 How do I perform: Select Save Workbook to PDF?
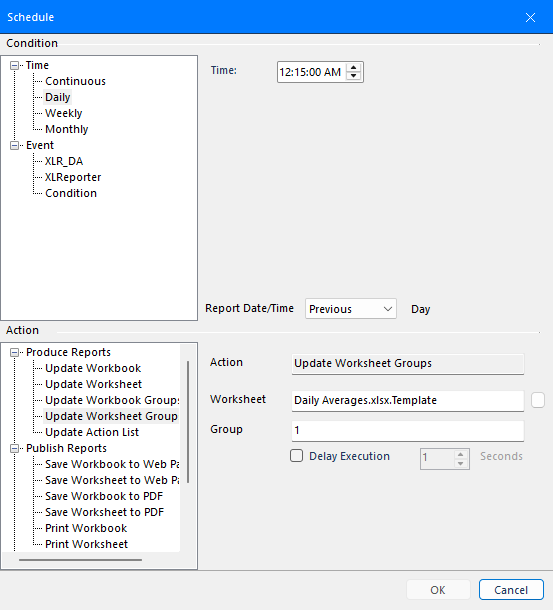point(104,496)
